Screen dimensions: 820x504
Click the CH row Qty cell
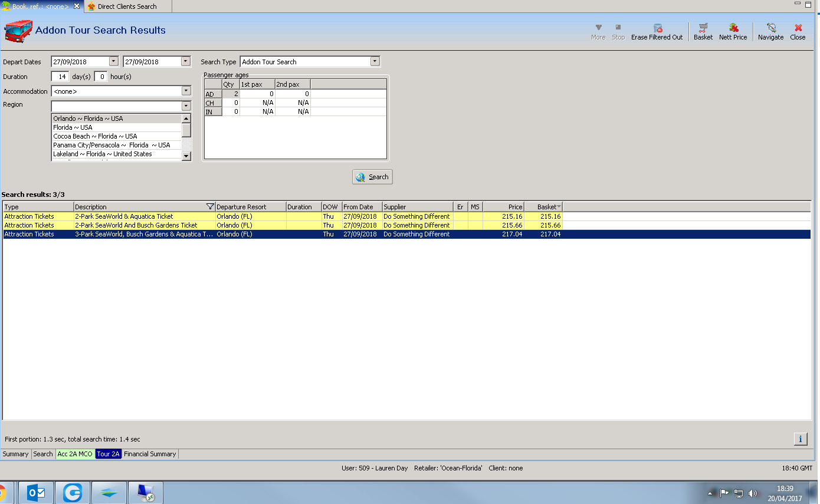(x=231, y=103)
